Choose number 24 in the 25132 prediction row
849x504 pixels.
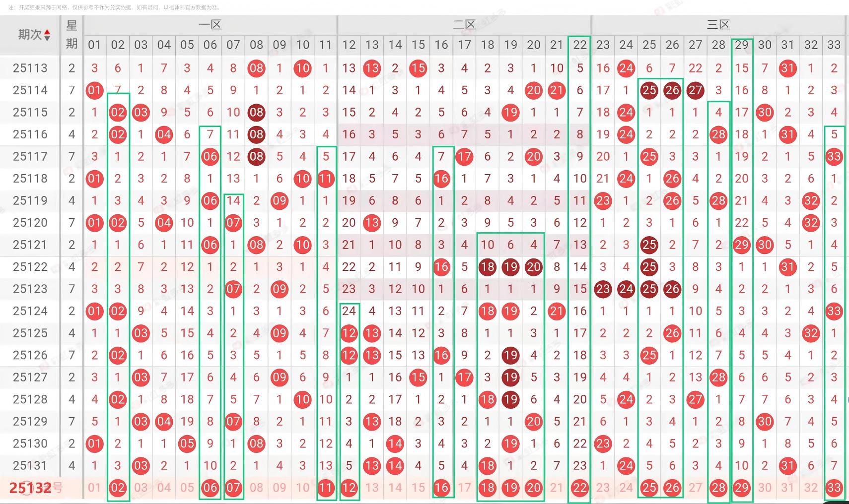[626, 488]
